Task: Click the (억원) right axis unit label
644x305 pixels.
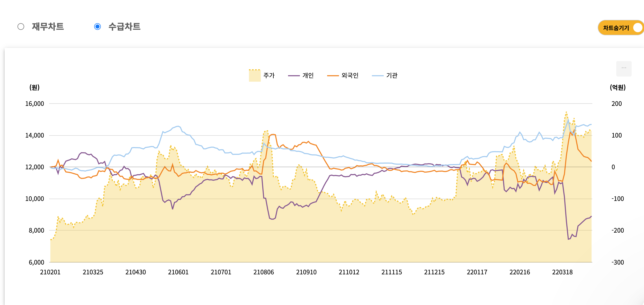Action: coord(618,87)
